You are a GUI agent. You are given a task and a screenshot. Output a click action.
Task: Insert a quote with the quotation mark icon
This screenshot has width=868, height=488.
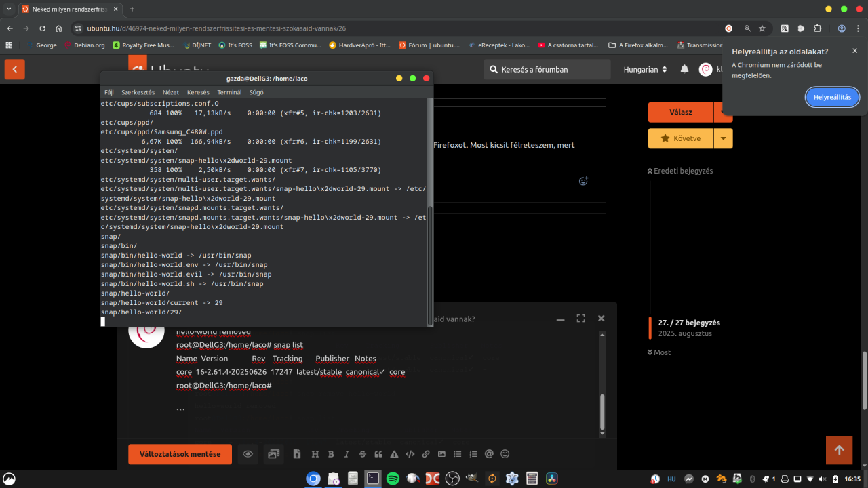(378, 454)
